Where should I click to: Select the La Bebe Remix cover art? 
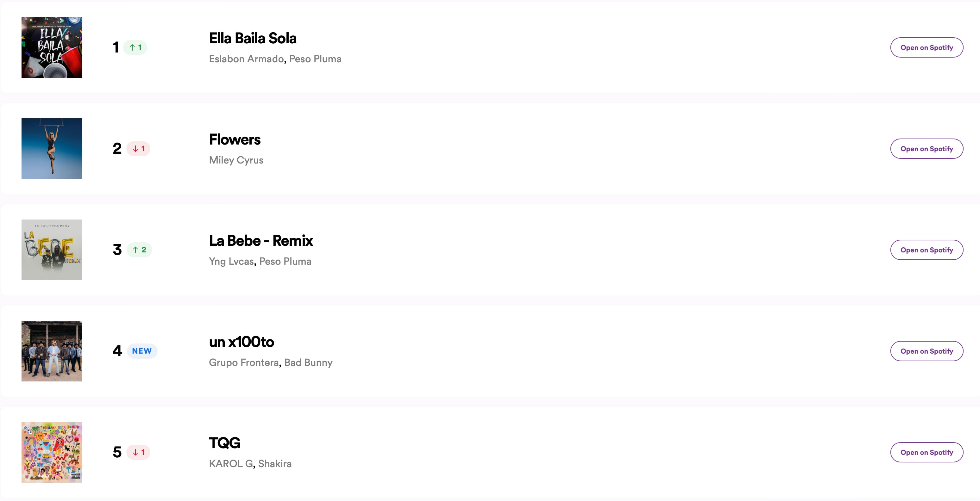pyautogui.click(x=51, y=250)
